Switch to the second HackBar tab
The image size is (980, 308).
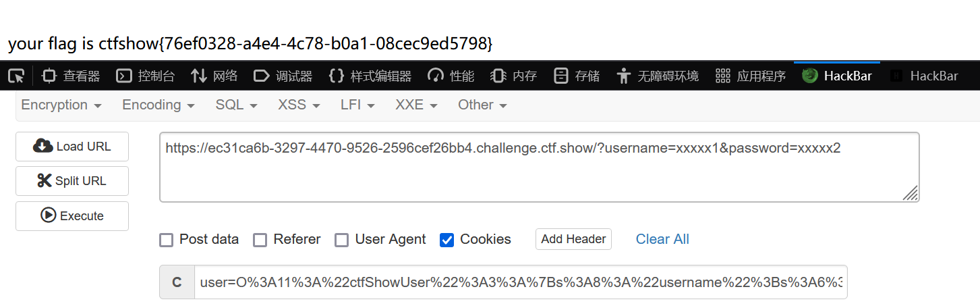tap(924, 76)
